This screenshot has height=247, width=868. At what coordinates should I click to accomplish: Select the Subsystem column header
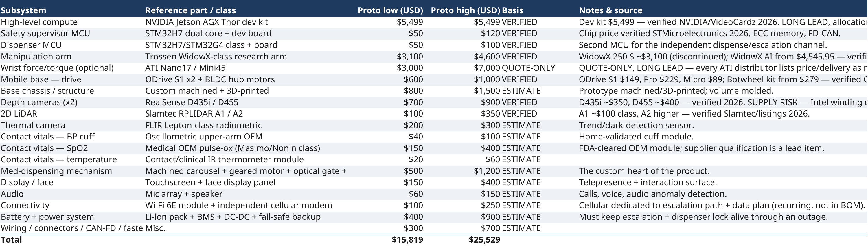point(23,10)
